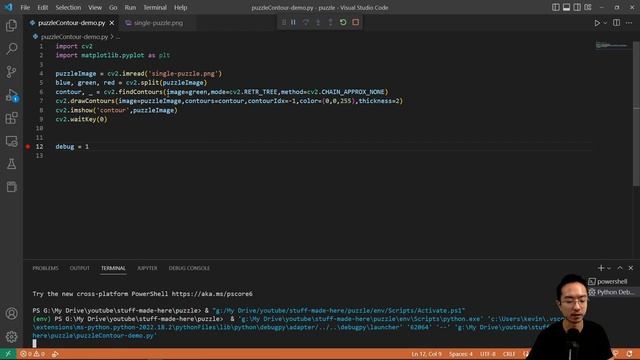
Task: Open Manage settings gear
Action: pos(11,337)
